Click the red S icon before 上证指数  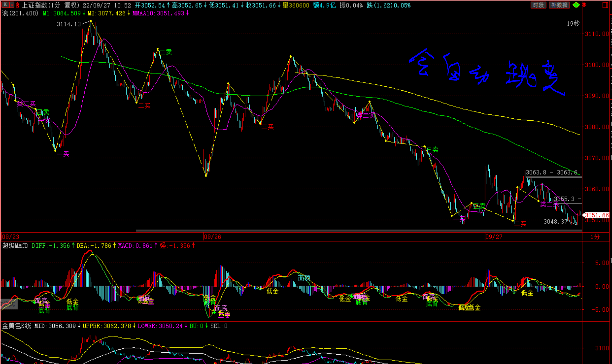pyautogui.click(x=18, y=5)
